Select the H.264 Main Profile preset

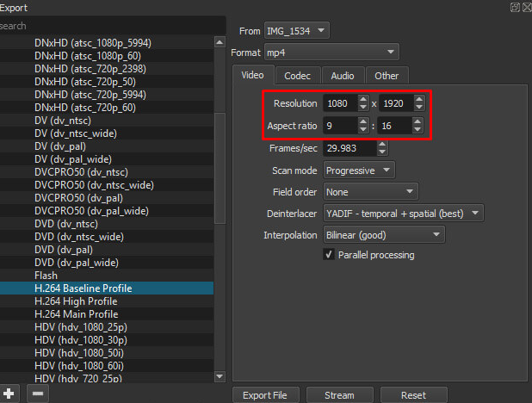tap(107, 313)
